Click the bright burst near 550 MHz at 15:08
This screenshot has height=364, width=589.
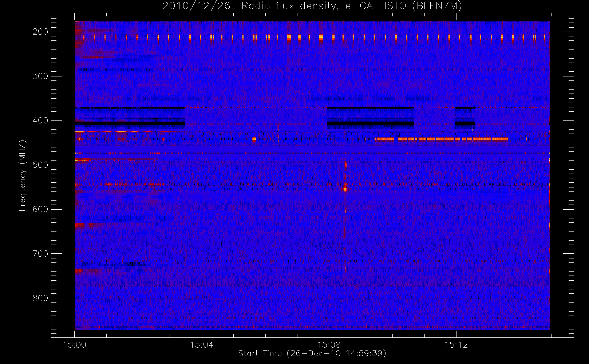pyautogui.click(x=345, y=187)
